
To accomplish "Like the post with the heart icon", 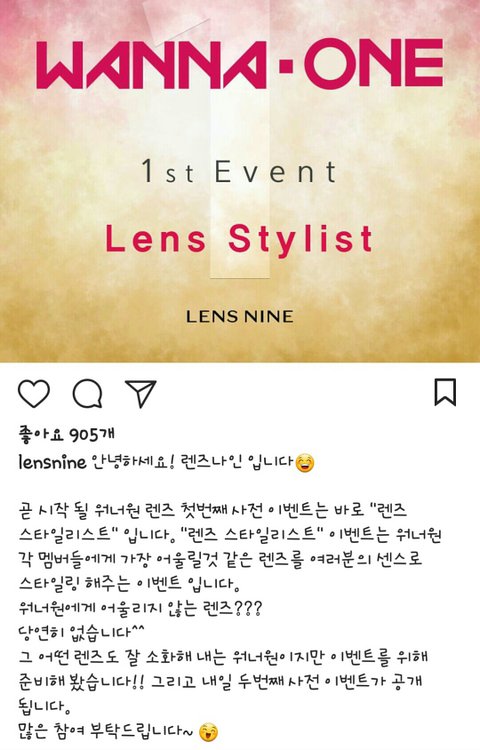I will [x=34, y=393].
